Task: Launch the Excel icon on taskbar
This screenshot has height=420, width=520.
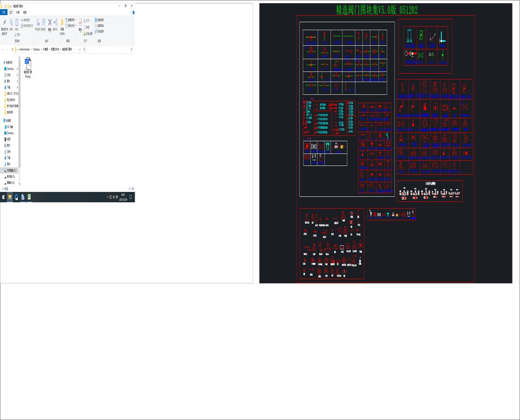Action: (29, 197)
